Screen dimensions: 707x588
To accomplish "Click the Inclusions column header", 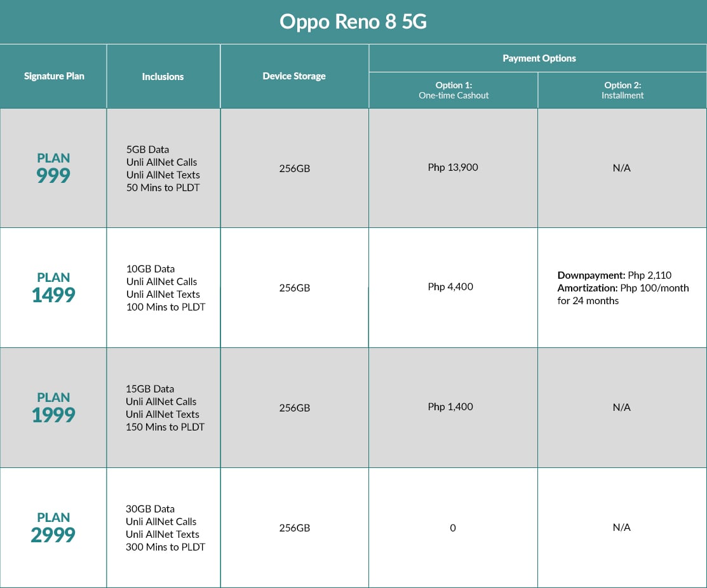I will pyautogui.click(x=163, y=76).
